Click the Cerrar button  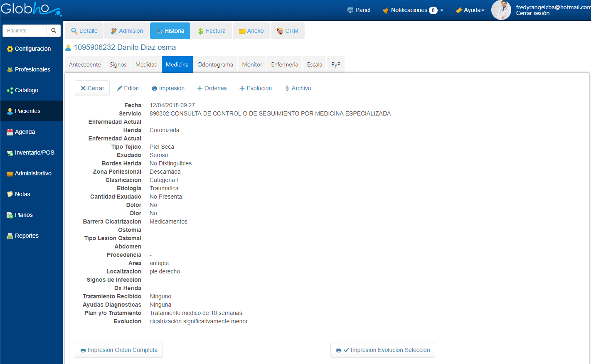[92, 88]
